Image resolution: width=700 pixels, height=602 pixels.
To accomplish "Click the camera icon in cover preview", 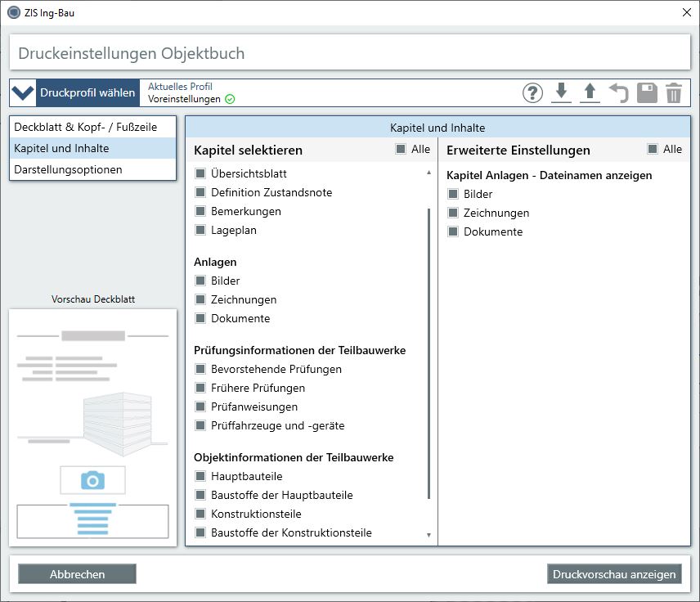I will [92, 480].
